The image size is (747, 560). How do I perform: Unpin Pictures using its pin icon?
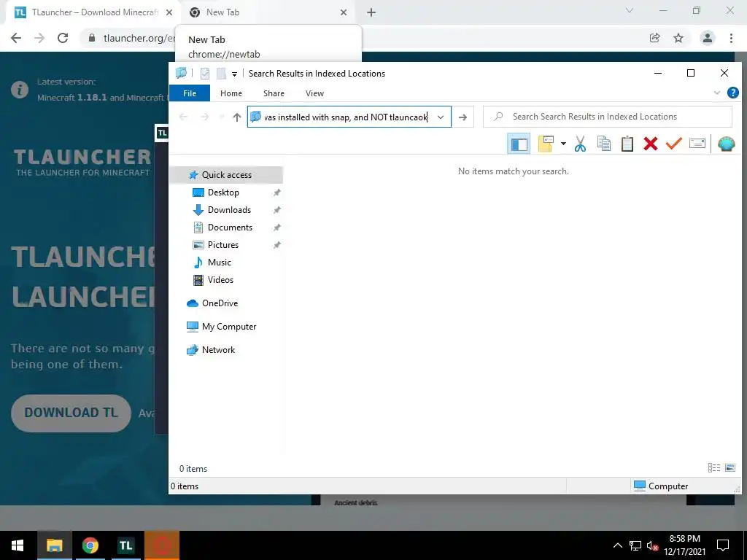click(276, 245)
